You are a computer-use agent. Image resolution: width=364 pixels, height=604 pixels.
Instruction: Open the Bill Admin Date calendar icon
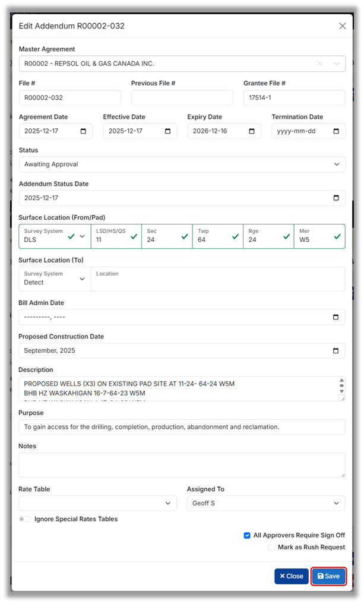coord(336,317)
